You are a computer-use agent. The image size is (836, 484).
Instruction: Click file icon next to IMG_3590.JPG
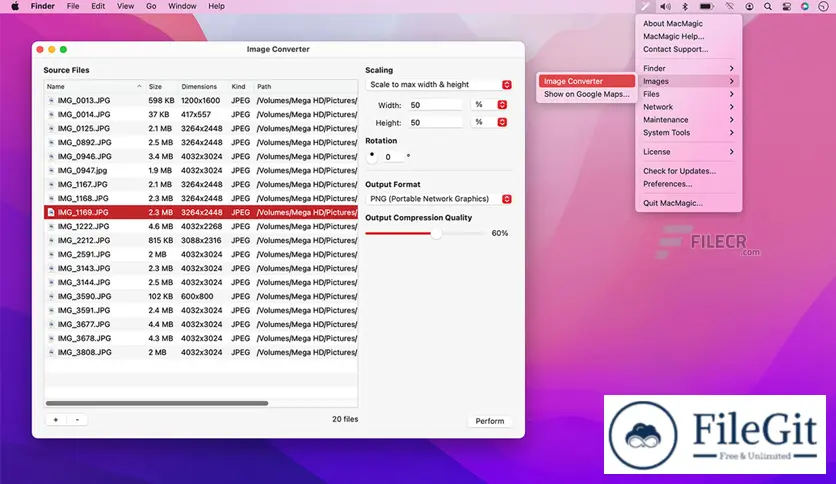pos(51,296)
